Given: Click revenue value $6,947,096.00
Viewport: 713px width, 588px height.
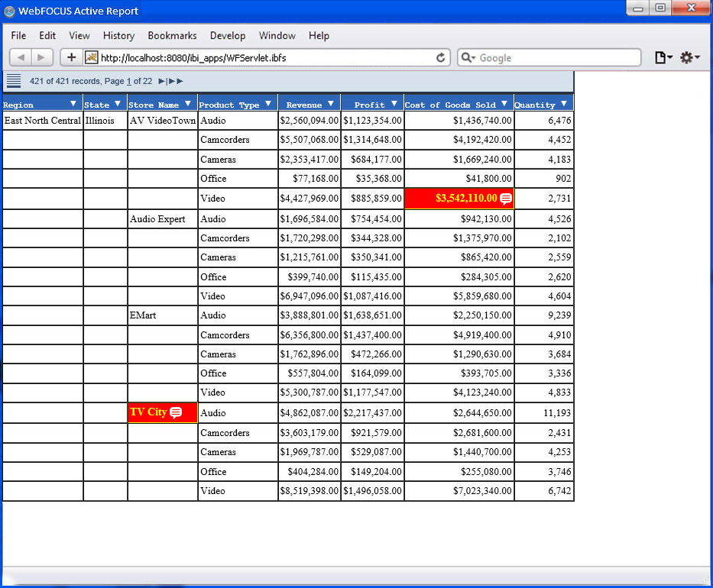Looking at the screenshot, I should [x=310, y=296].
